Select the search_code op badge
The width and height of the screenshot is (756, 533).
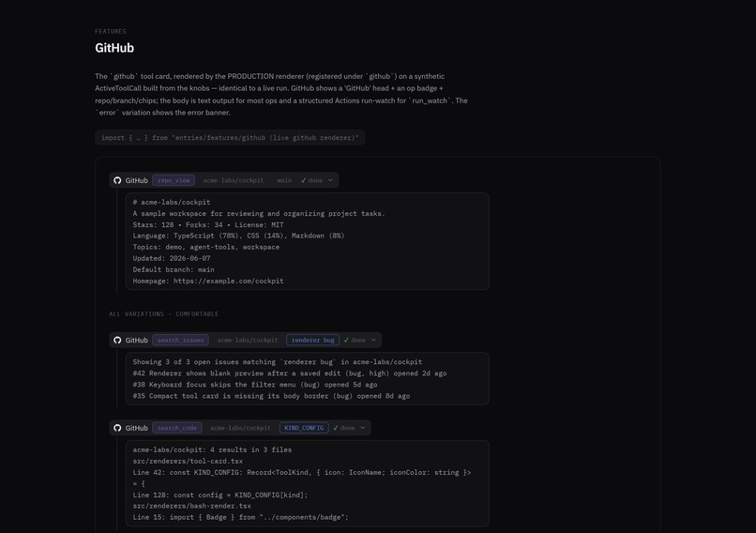(177, 428)
